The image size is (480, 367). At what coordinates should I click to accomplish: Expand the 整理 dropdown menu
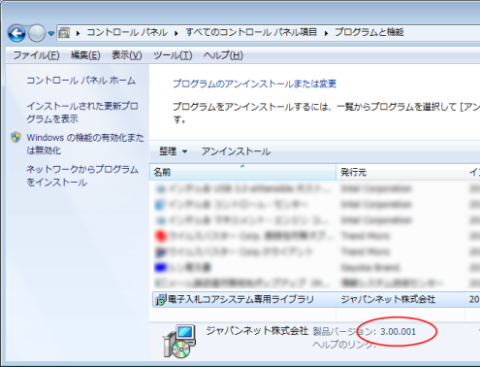(x=173, y=152)
